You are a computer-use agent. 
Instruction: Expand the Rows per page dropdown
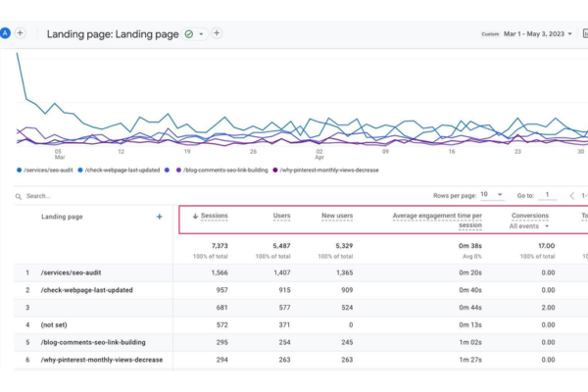[492, 195]
